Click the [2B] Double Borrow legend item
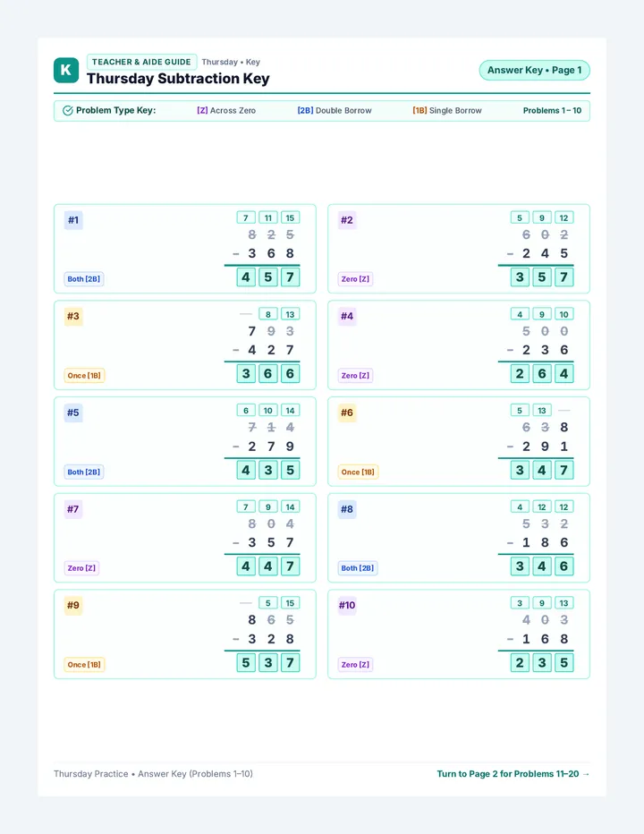This screenshot has width=644, height=834. tap(335, 111)
